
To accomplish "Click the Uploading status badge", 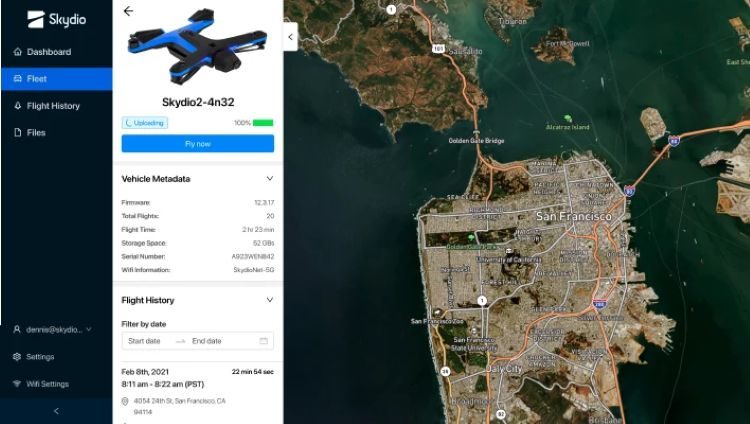I will tap(144, 123).
